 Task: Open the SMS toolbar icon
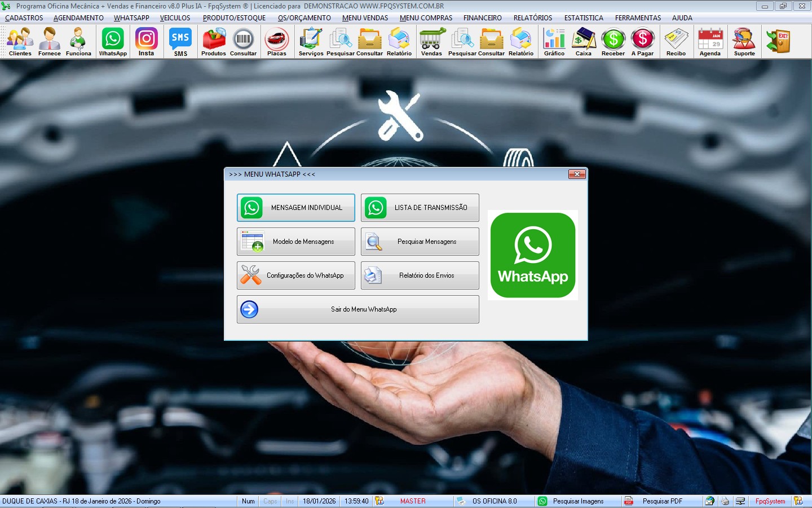click(180, 42)
